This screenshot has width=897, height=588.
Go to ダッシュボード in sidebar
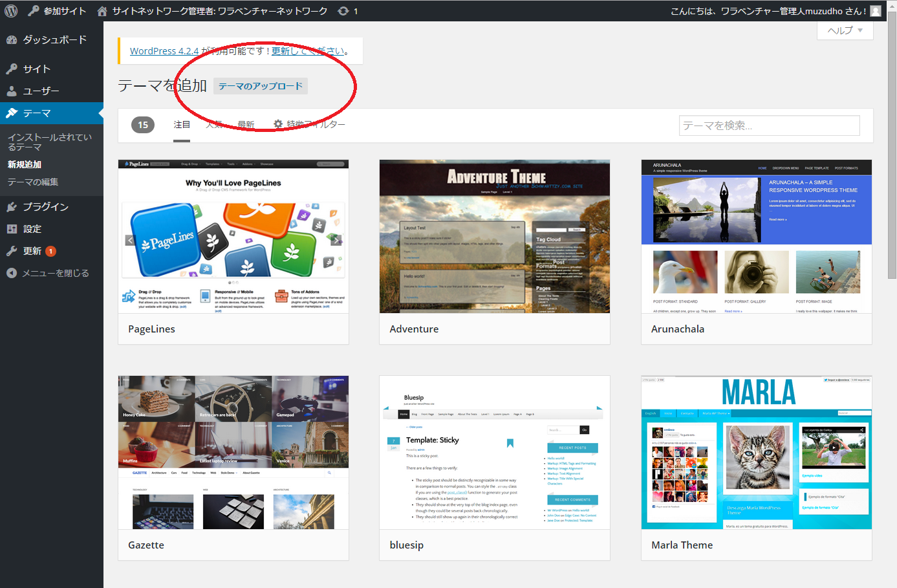coord(52,39)
